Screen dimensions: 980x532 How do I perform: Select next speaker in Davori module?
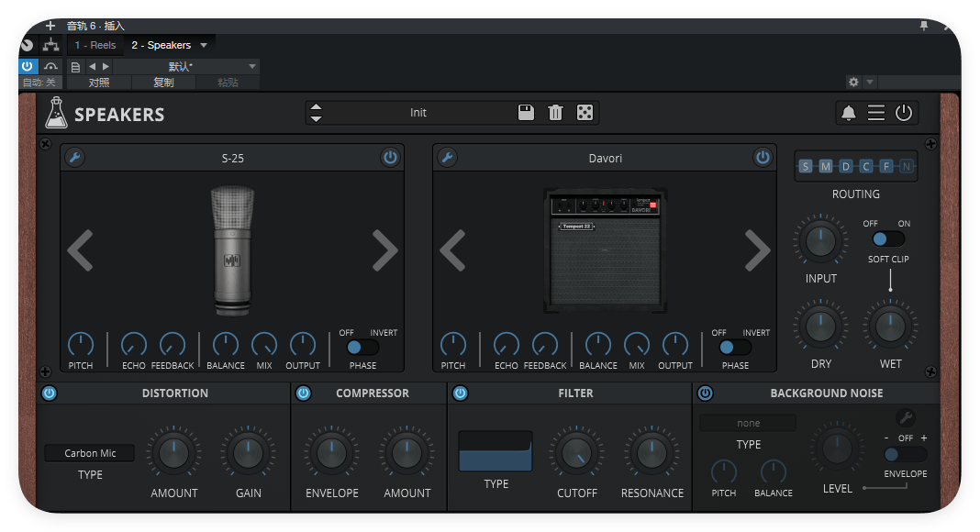pos(758,250)
